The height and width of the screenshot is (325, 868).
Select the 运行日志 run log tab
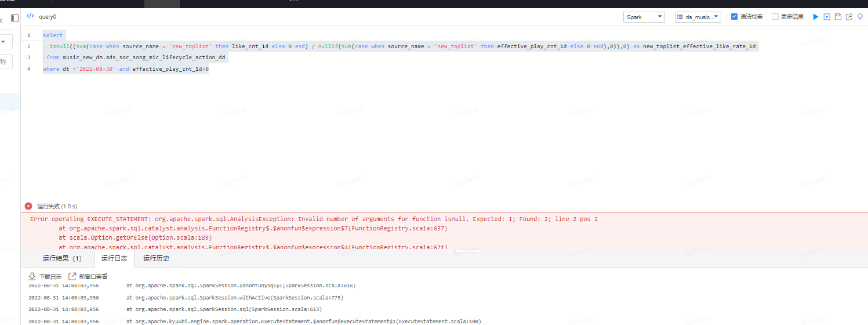click(x=114, y=258)
